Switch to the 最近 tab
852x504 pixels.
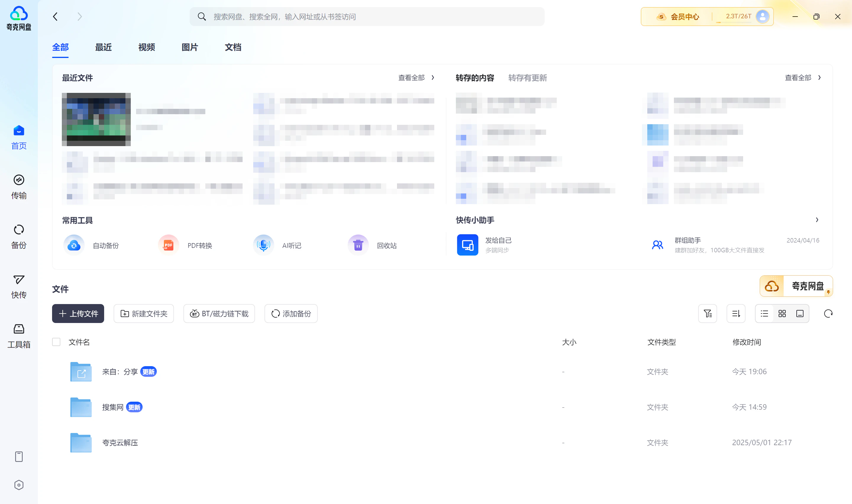pyautogui.click(x=104, y=47)
